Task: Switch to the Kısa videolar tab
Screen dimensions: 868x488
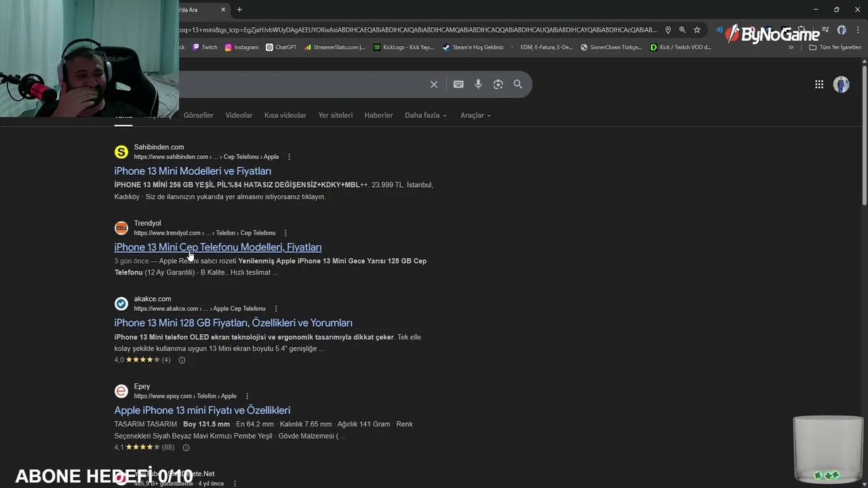Action: pos(285,115)
